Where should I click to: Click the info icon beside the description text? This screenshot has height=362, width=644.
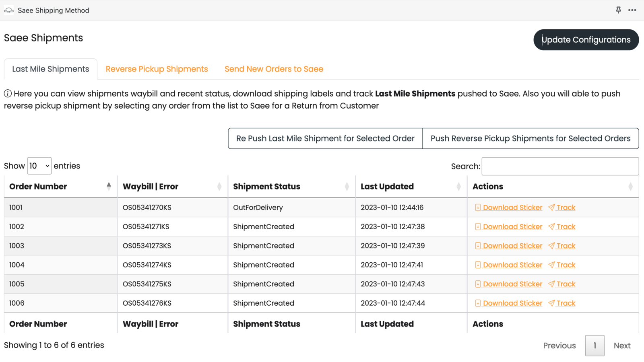pyautogui.click(x=8, y=94)
